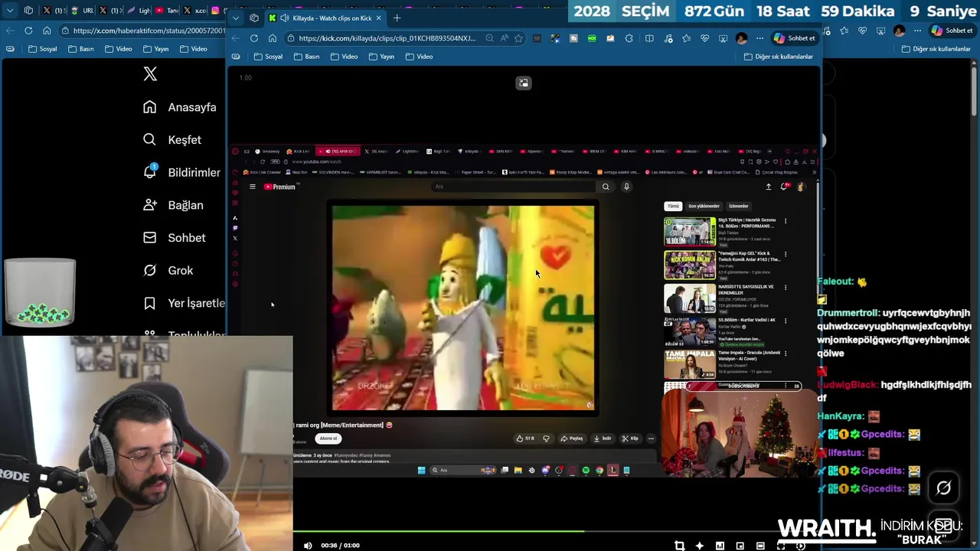Expand Basın bookmarks folder in Kick window
This screenshot has height=551, width=980.
306,57
